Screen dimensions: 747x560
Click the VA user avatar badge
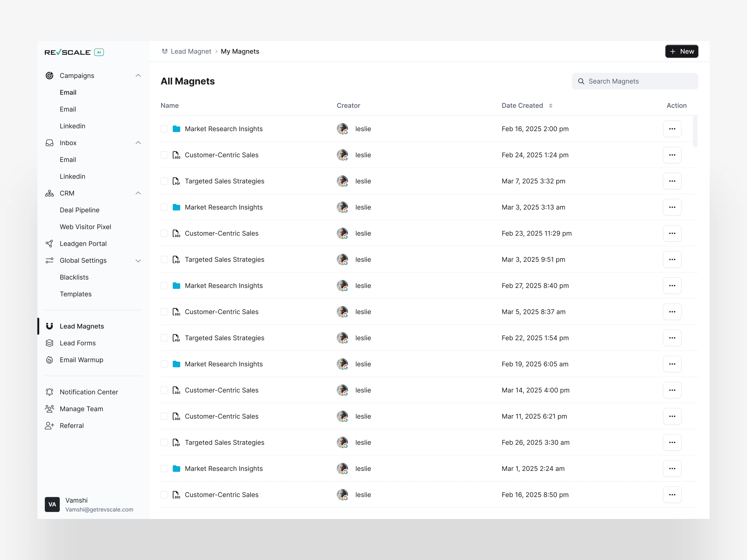pos(52,504)
